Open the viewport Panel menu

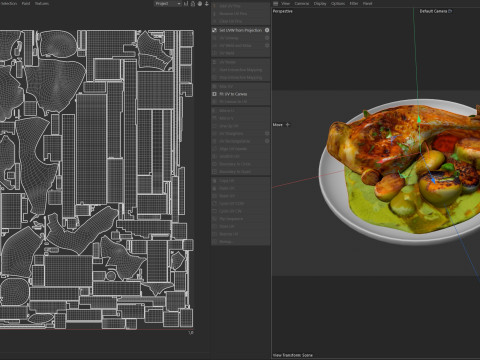coord(367,4)
